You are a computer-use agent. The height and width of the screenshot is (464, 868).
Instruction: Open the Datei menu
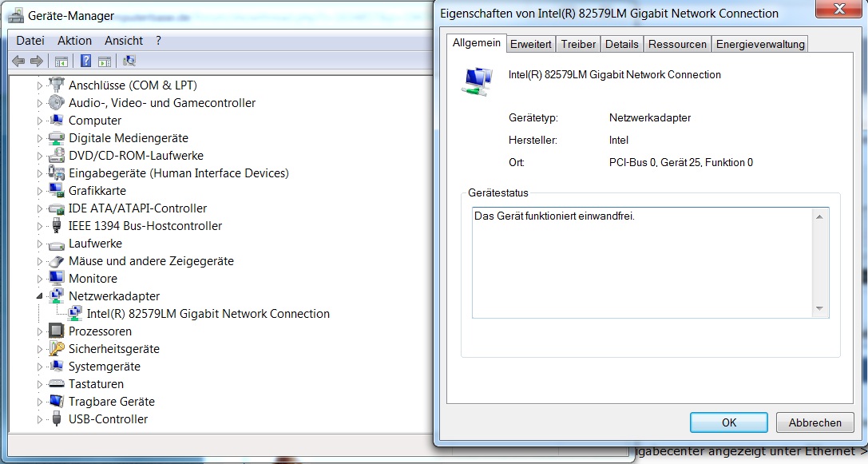click(30, 41)
